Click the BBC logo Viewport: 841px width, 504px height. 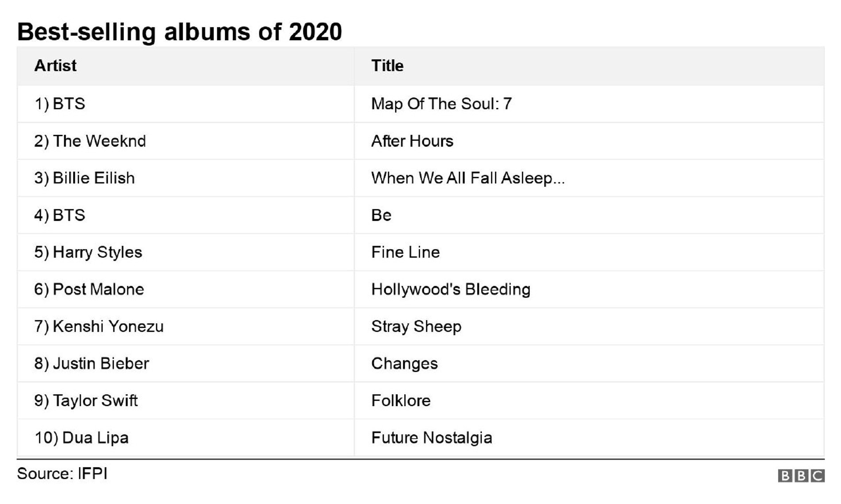pyautogui.click(x=801, y=476)
